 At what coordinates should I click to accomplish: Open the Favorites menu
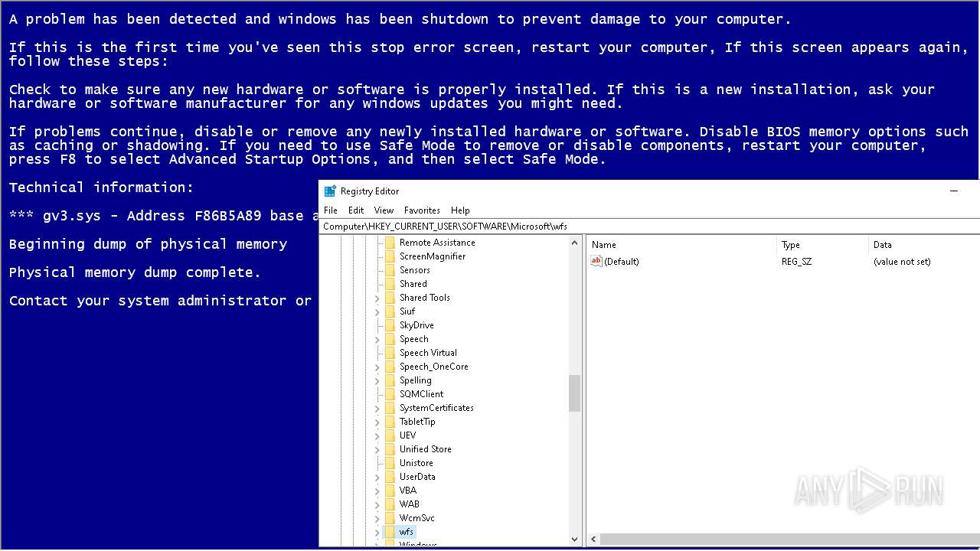[422, 210]
